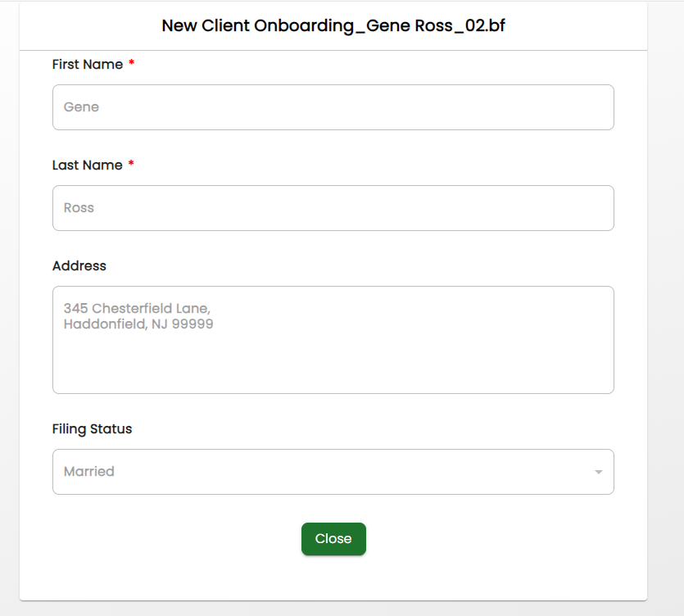The image size is (684, 616).
Task: Click the red asterisk beside First Name
Action: [x=131, y=63]
